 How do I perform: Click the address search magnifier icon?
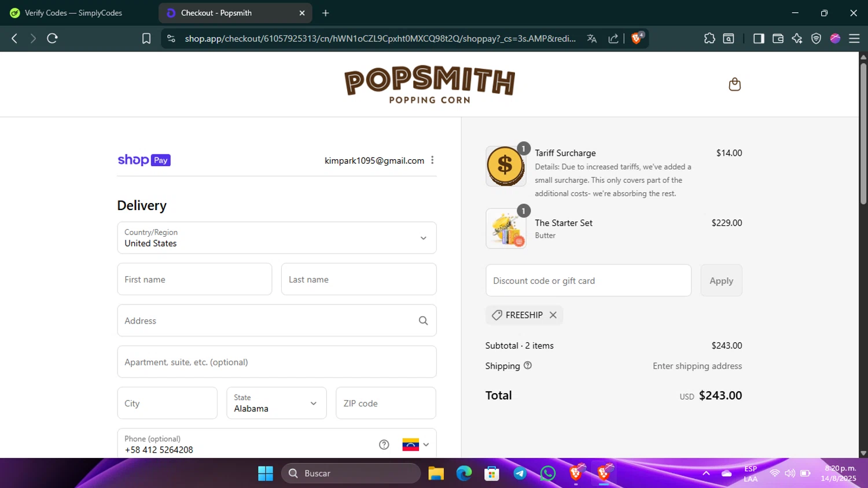[x=423, y=321]
